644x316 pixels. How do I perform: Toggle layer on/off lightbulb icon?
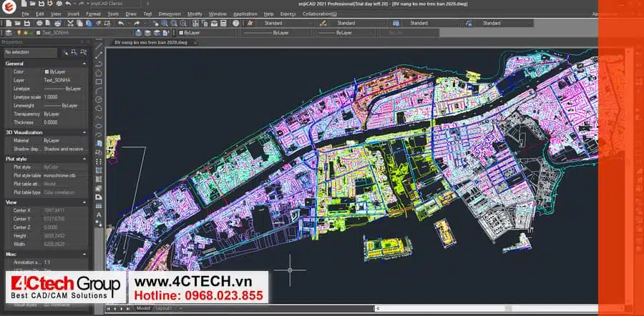tap(19, 33)
